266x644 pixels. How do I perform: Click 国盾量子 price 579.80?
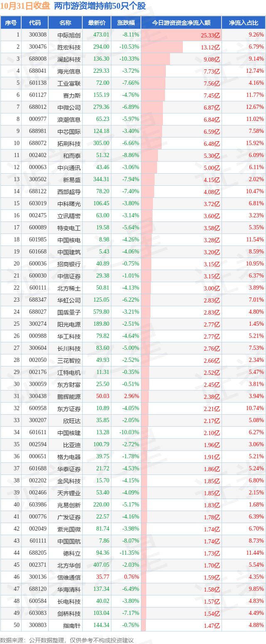click(x=101, y=312)
